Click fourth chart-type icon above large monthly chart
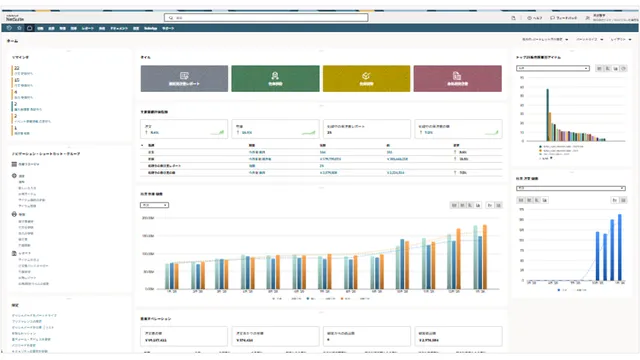Image resolution: width=640 pixels, height=360 pixels. [478, 205]
